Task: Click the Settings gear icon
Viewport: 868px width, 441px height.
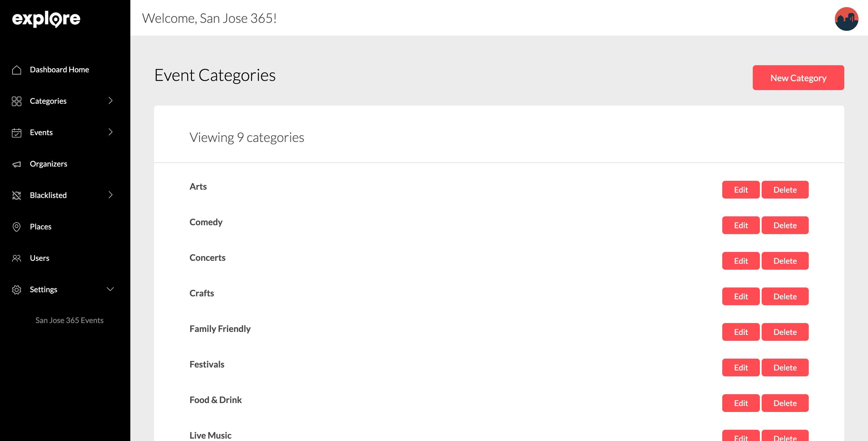Action: [x=17, y=290]
